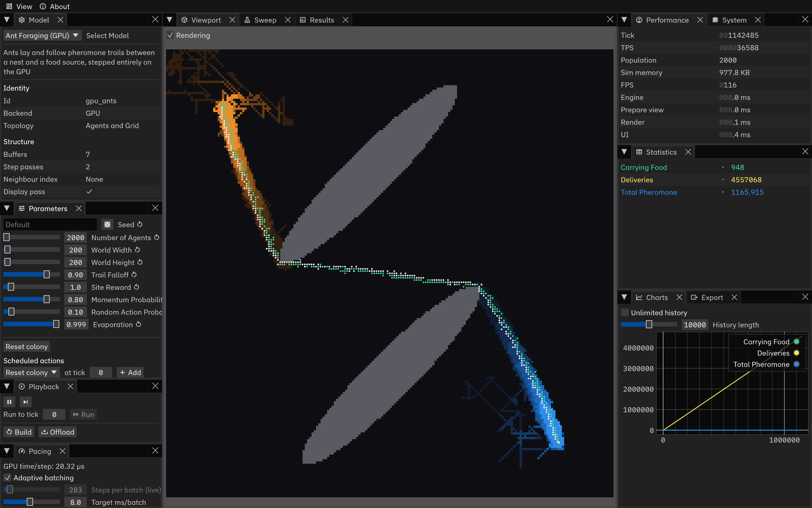Close the Export tab
The image size is (812, 508).
(734, 298)
